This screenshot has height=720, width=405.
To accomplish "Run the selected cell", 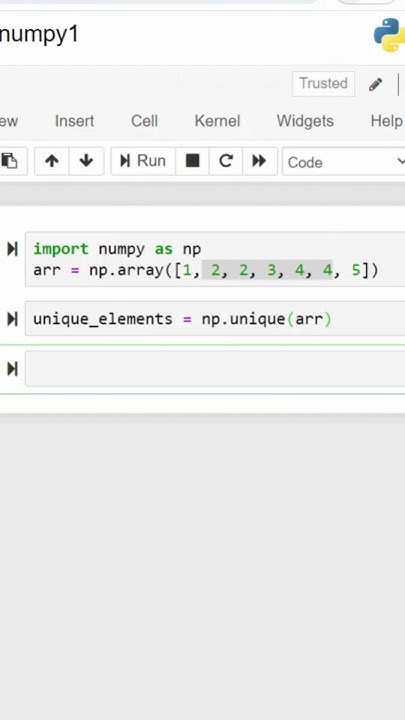I will pos(143,161).
